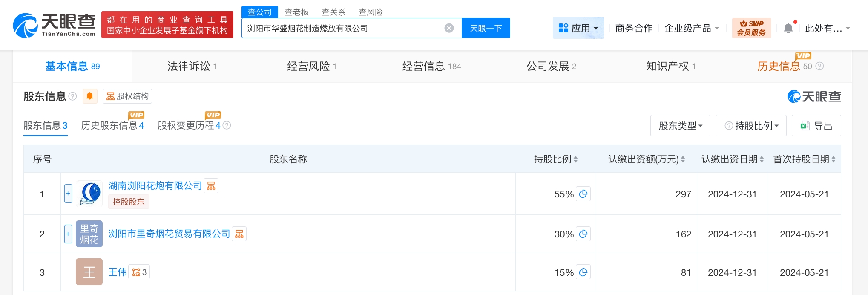This screenshot has width=868, height=295.
Task: Click the 王 avatar thumbnail
Action: [89, 272]
